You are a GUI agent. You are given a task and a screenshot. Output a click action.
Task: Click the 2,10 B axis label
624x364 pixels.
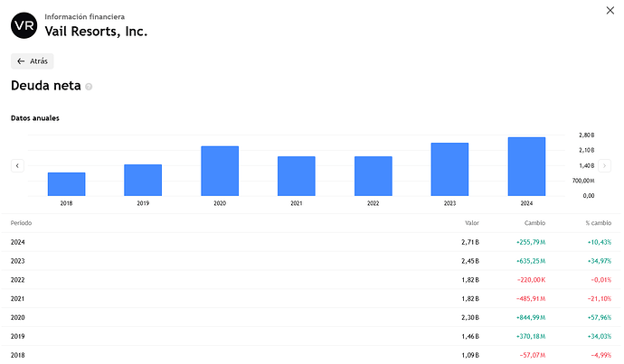587,150
